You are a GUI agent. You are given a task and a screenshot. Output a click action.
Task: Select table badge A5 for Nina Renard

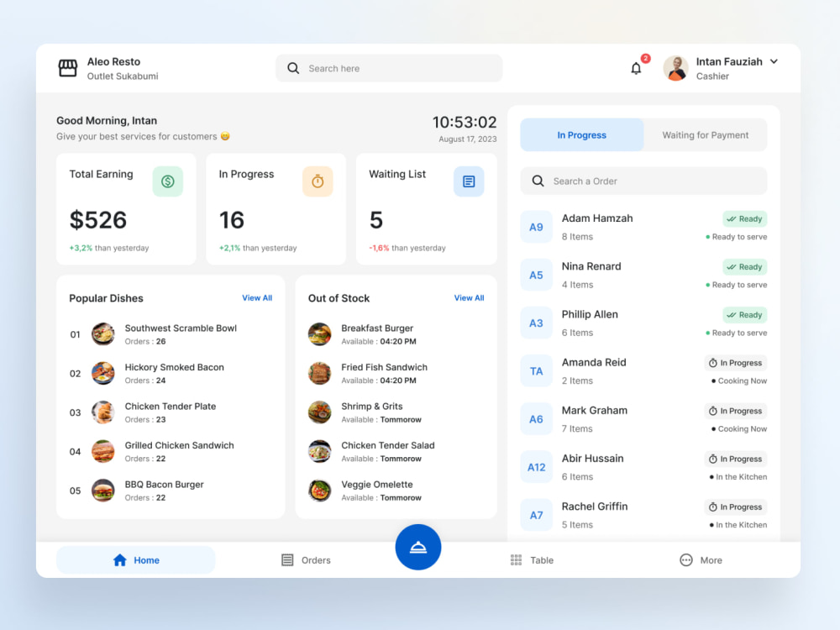[536, 276]
